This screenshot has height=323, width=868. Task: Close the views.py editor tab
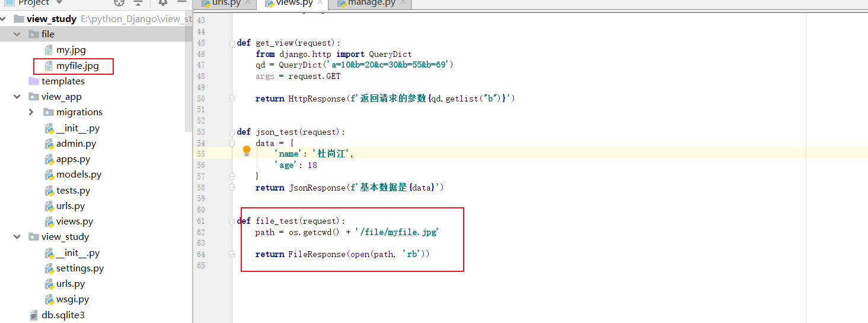tap(320, 3)
